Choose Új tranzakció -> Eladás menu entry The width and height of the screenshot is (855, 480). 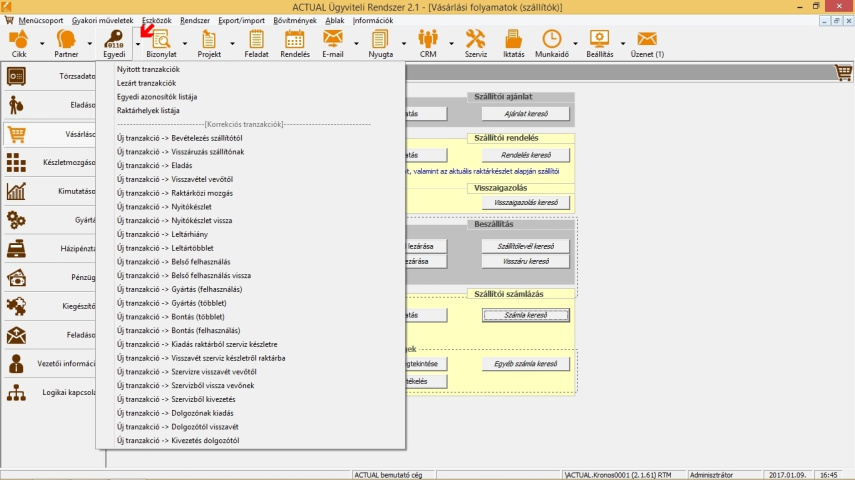[155, 165]
